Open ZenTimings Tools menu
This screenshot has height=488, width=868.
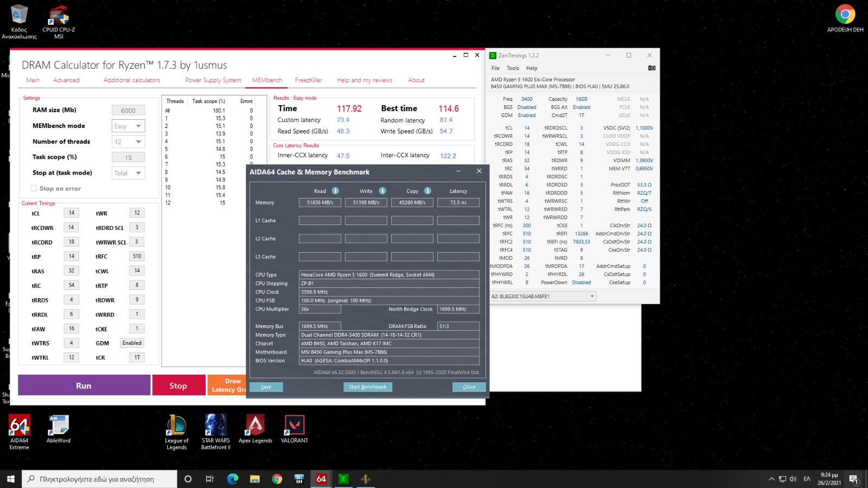point(513,68)
